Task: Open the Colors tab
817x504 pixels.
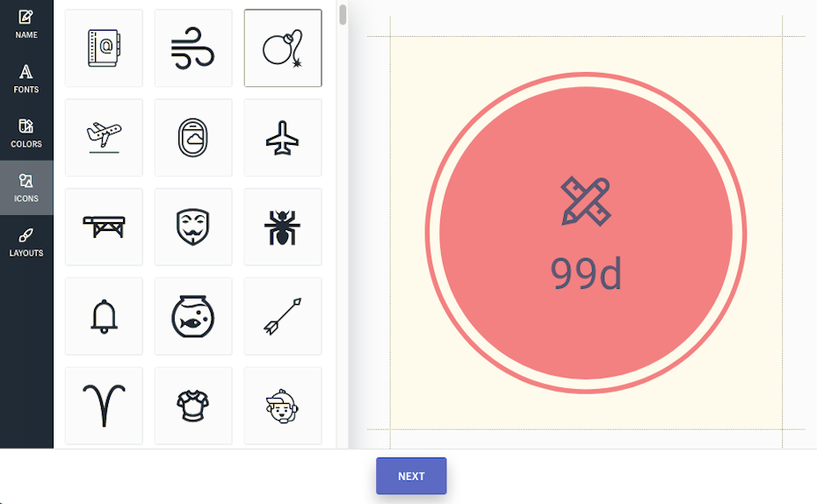Action: pyautogui.click(x=26, y=133)
